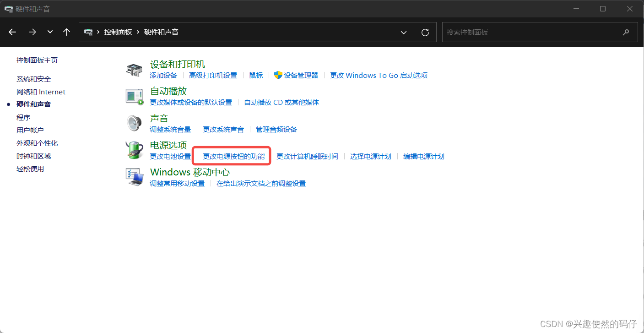Open 程序 category in sidebar

point(23,118)
